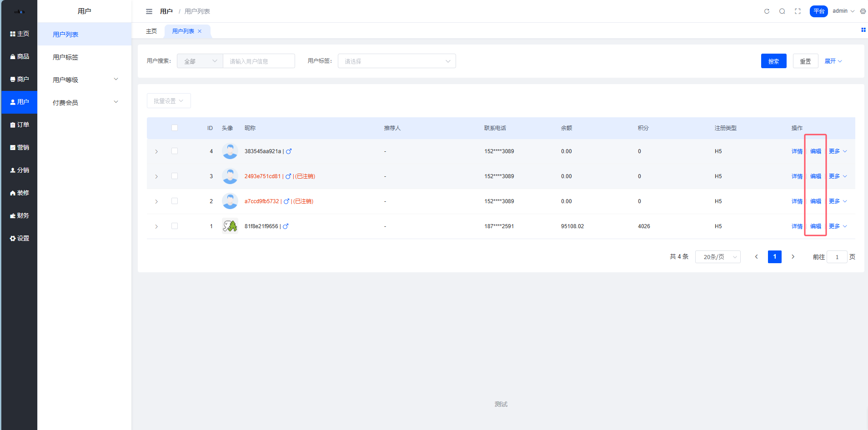The height and width of the screenshot is (430, 868).
Task: Check the select-all checkbox in table header
Action: [x=175, y=128]
